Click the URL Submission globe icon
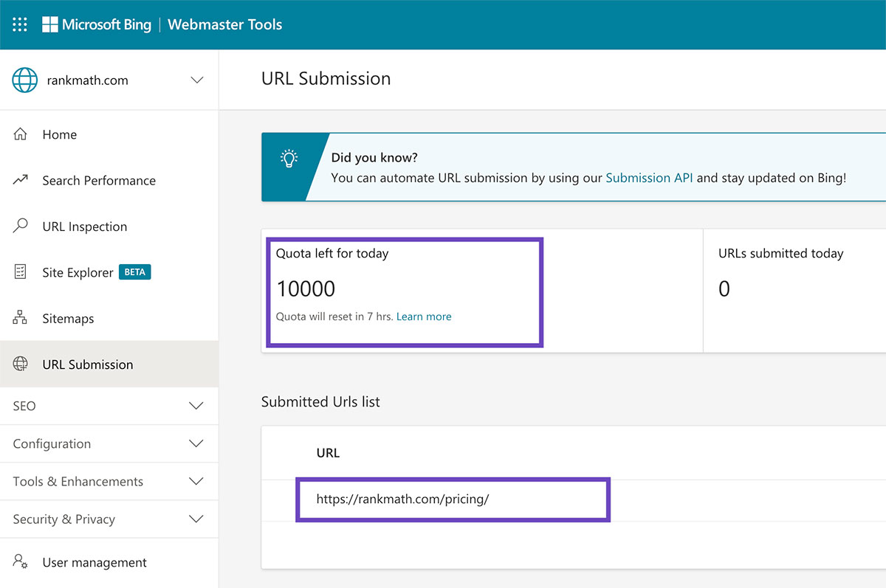This screenshot has height=588, width=886. (21, 364)
